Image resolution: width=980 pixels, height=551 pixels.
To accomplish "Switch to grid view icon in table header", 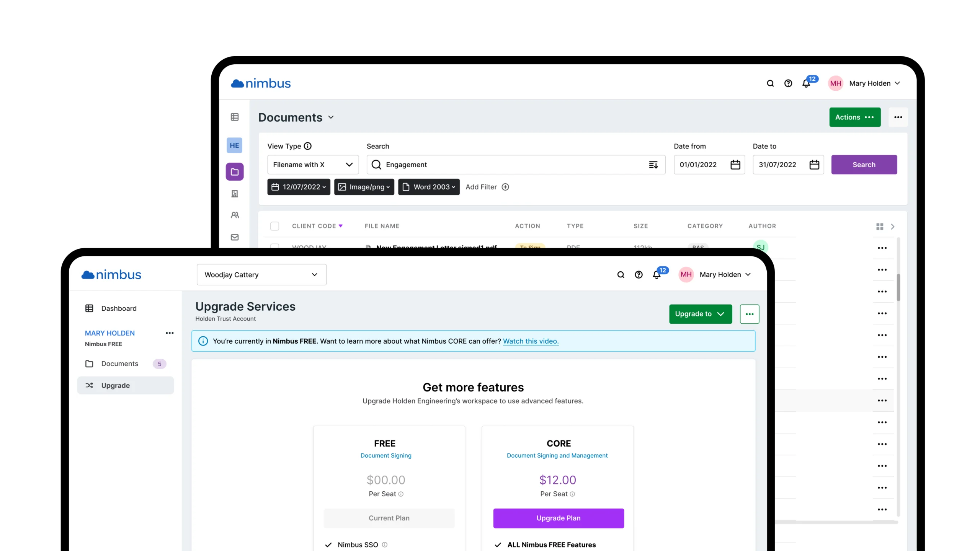I will 880,227.
